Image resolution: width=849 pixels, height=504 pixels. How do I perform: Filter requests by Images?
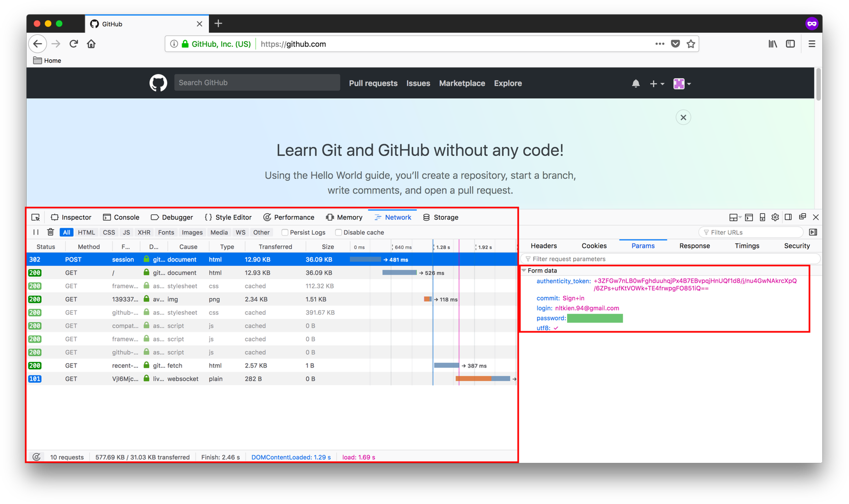click(192, 232)
